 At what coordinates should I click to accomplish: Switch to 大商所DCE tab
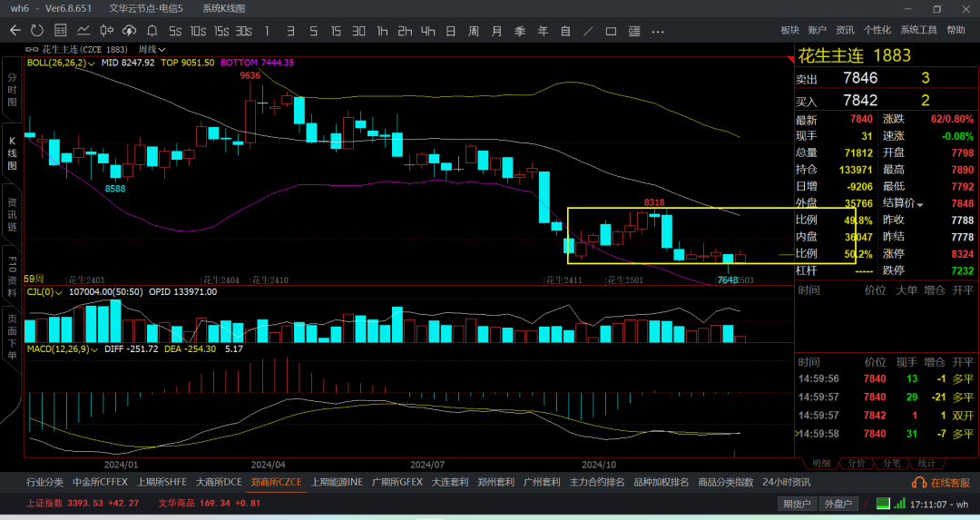point(219,482)
